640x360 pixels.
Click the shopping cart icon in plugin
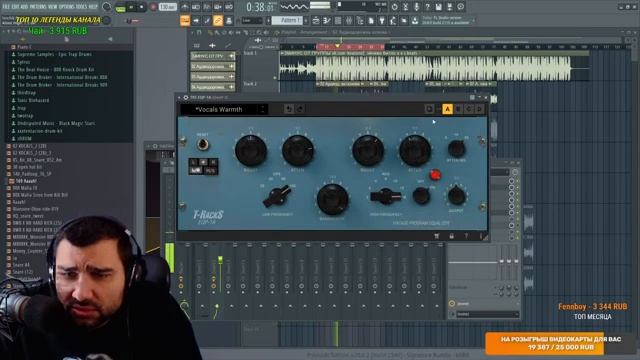[436, 236]
